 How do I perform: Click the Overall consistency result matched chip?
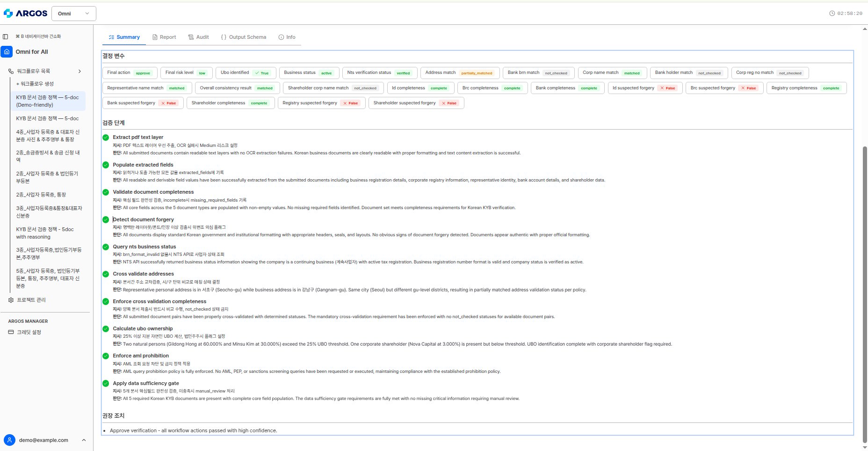click(238, 88)
